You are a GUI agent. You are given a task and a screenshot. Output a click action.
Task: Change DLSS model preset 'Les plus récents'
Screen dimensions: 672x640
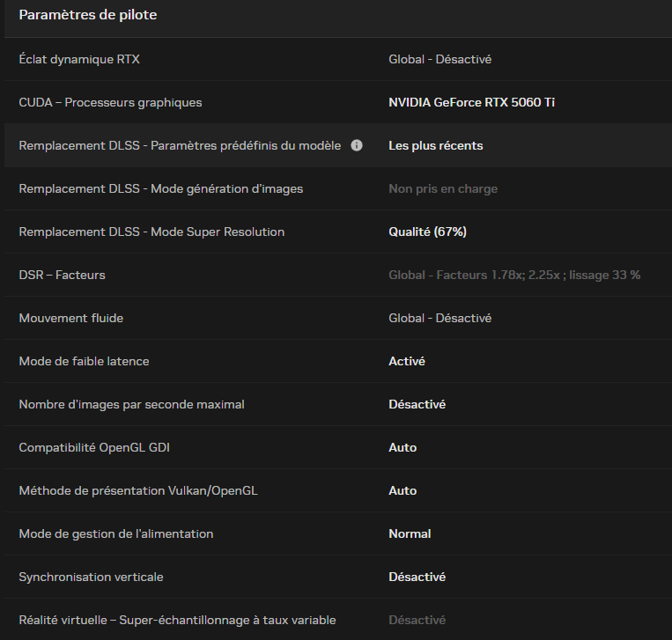point(435,145)
